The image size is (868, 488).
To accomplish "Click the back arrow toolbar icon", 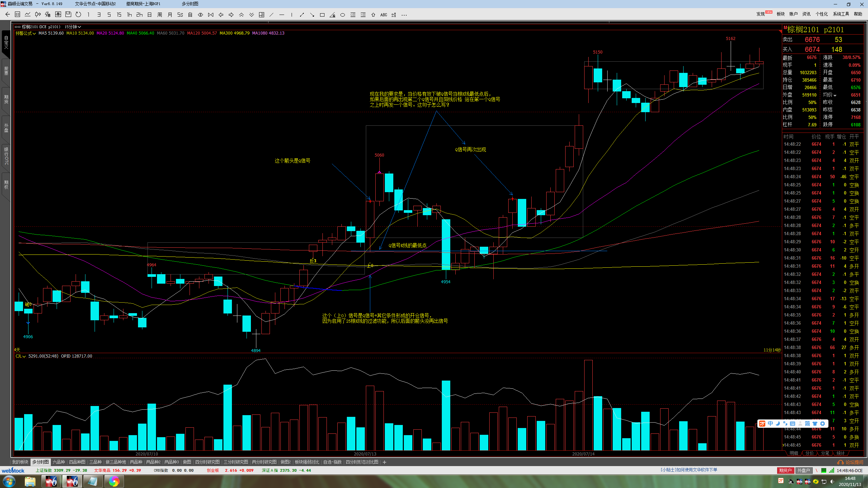I will click(7, 15).
